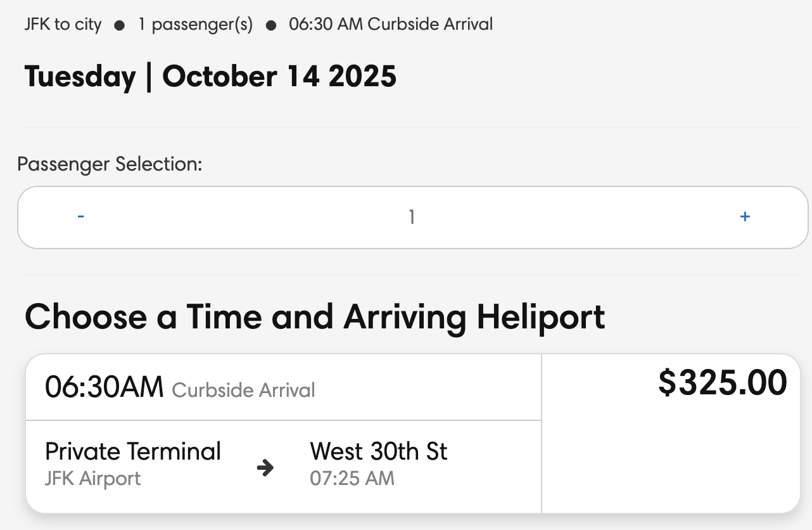
Task: Click the passenger count number 1
Action: [412, 217]
